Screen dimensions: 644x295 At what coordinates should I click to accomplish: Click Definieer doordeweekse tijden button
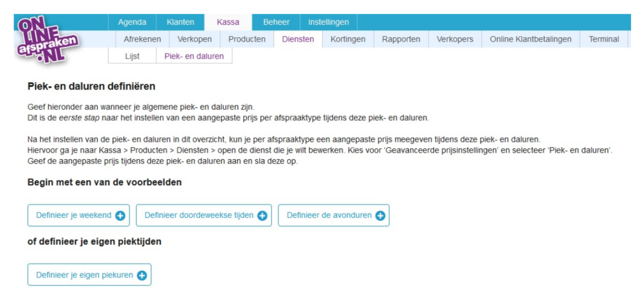pyautogui.click(x=204, y=216)
